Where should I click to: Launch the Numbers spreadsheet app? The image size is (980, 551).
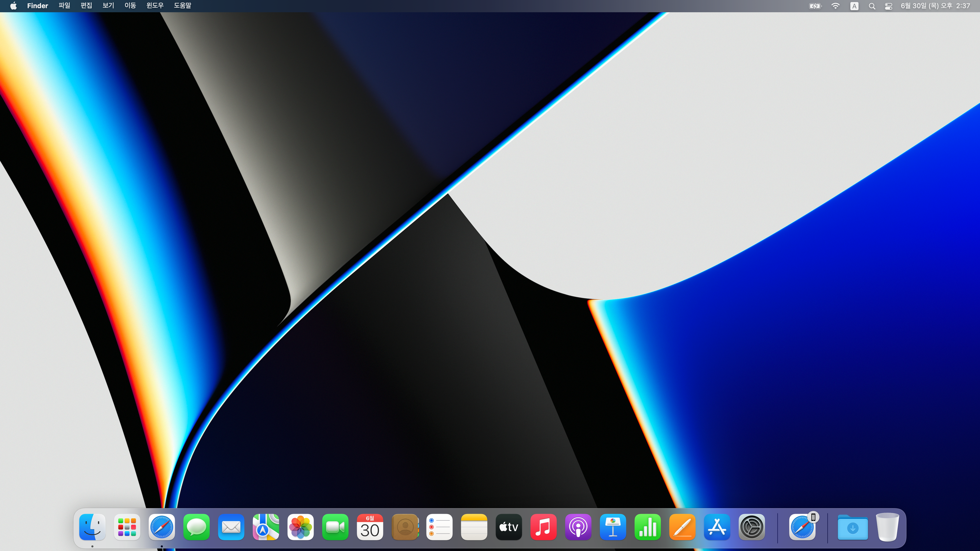tap(647, 527)
